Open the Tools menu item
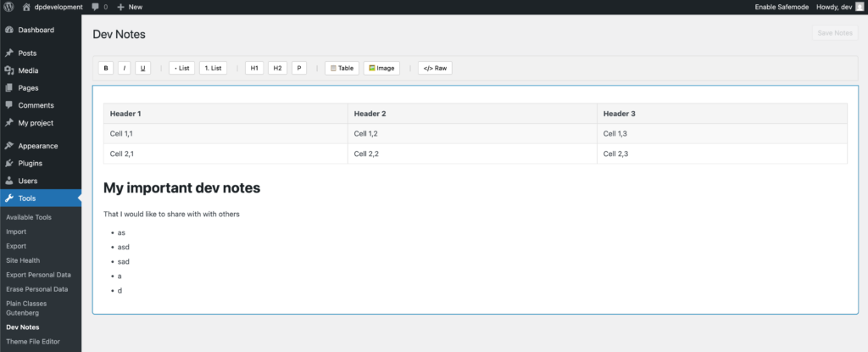This screenshot has width=868, height=352. [41, 198]
